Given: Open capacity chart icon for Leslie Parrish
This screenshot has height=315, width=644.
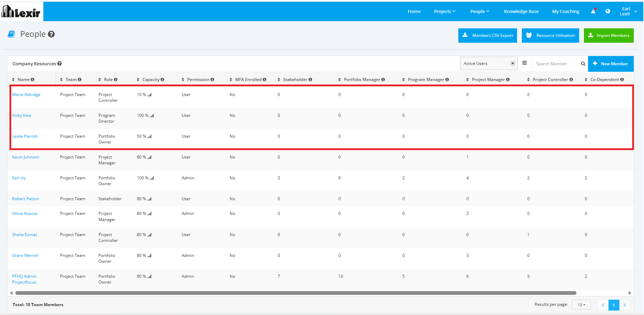Looking at the screenshot, I should point(149,137).
